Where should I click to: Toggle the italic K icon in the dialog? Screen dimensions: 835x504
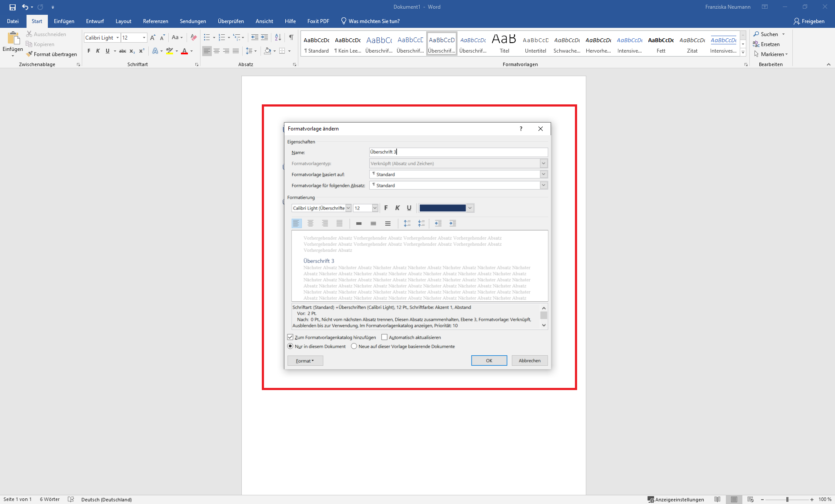(x=397, y=208)
